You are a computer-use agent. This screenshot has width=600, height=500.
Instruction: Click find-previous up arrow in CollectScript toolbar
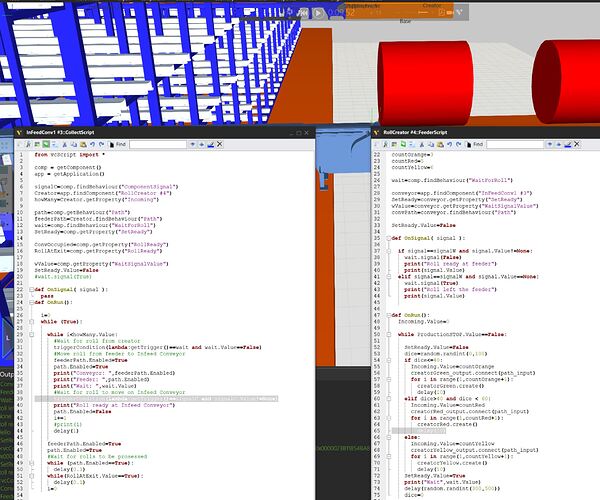click(x=202, y=144)
